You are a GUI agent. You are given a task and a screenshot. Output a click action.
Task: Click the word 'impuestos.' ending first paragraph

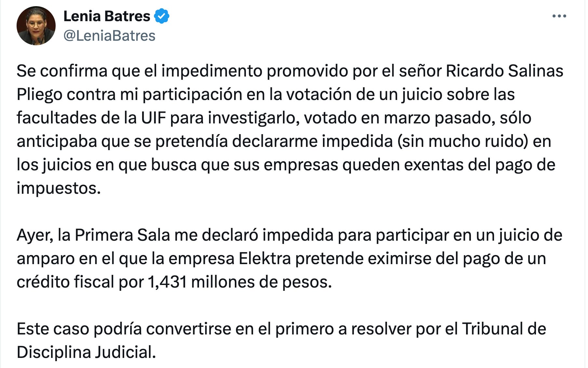(x=59, y=188)
